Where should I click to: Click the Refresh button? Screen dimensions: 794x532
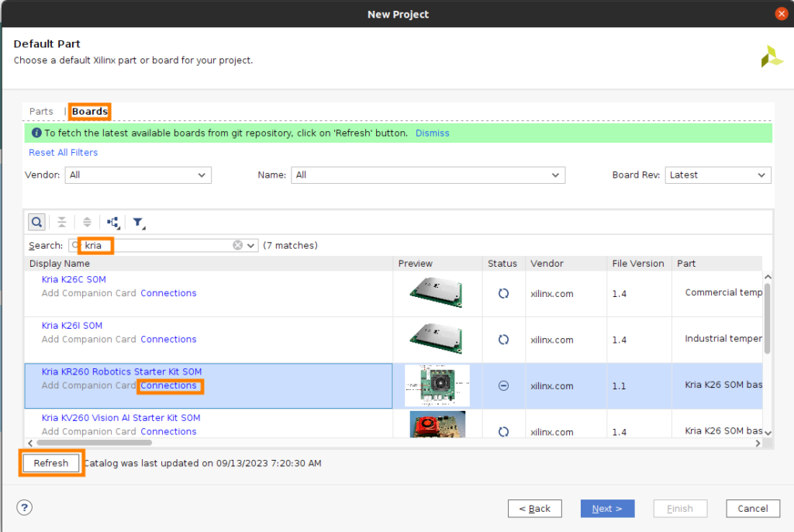[51, 463]
